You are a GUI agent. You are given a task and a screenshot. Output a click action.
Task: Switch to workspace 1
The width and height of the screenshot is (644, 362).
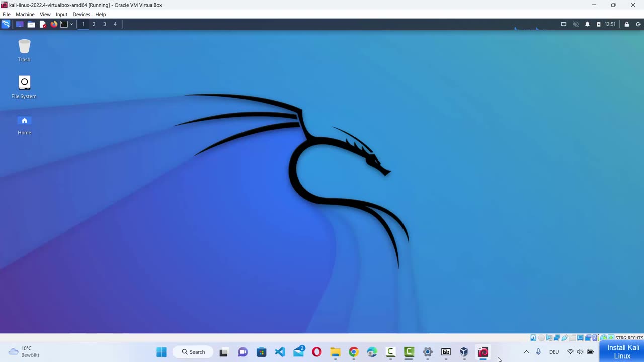[83, 24]
